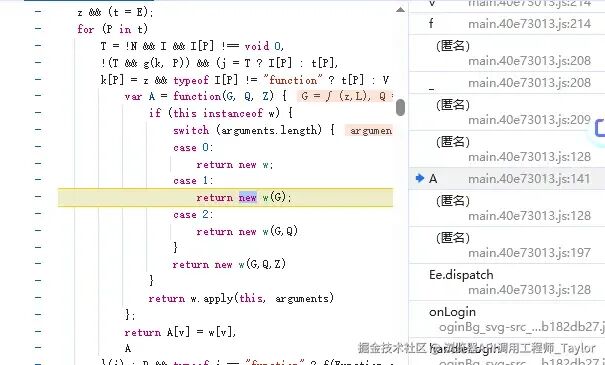Image resolution: width=605 pixels, height=365 pixels.
Task: Select anonymous frame above main.40e73013.js:209
Action: 453,105
